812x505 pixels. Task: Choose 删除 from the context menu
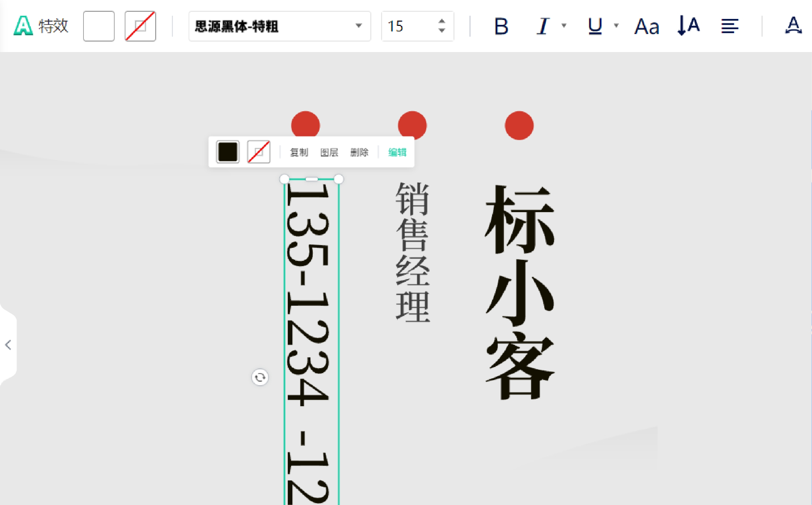tap(360, 152)
